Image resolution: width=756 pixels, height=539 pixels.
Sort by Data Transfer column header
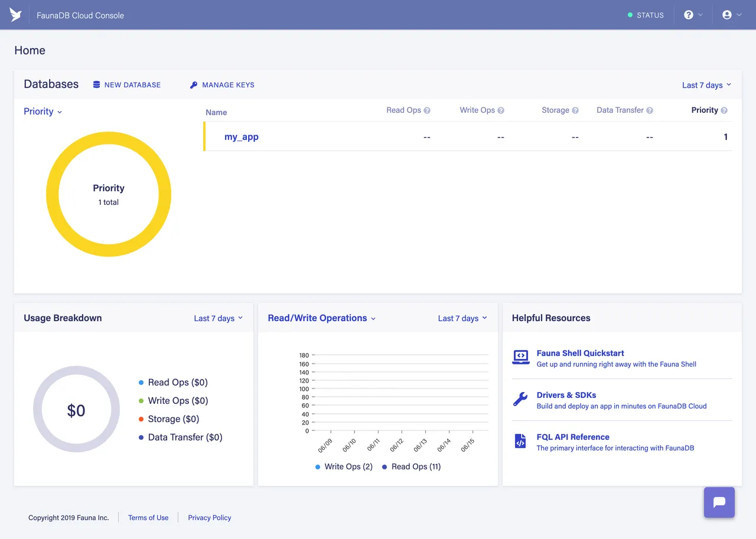(x=620, y=110)
